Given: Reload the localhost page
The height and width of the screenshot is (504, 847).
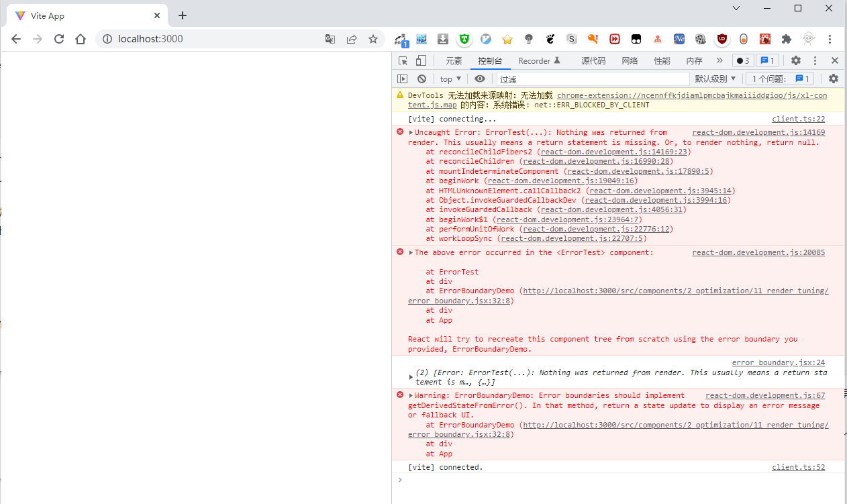Looking at the screenshot, I should pos(59,39).
